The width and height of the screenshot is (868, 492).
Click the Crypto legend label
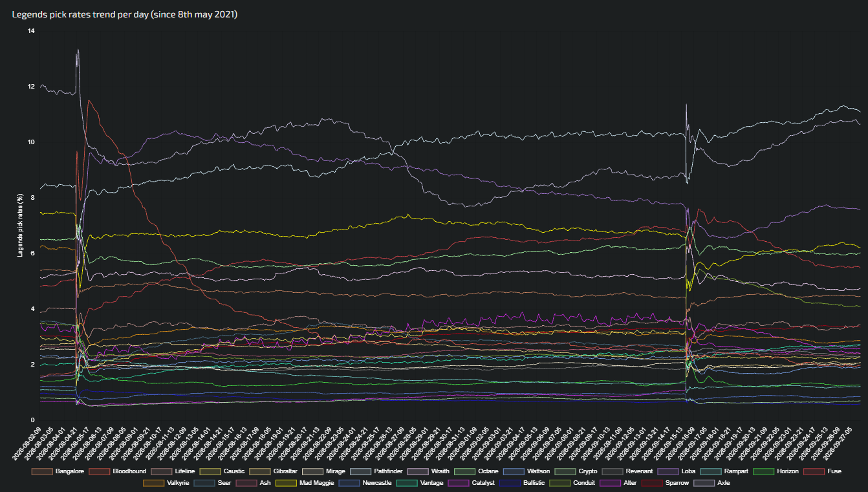tap(587, 471)
